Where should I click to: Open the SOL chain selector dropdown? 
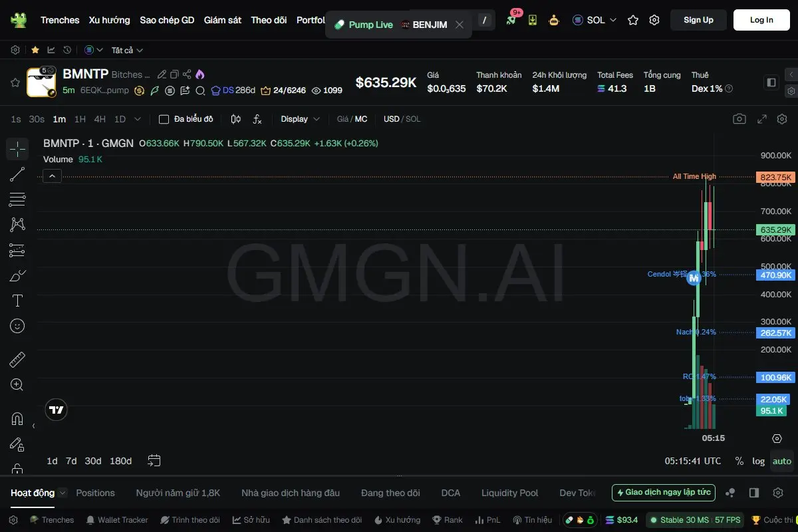595,20
